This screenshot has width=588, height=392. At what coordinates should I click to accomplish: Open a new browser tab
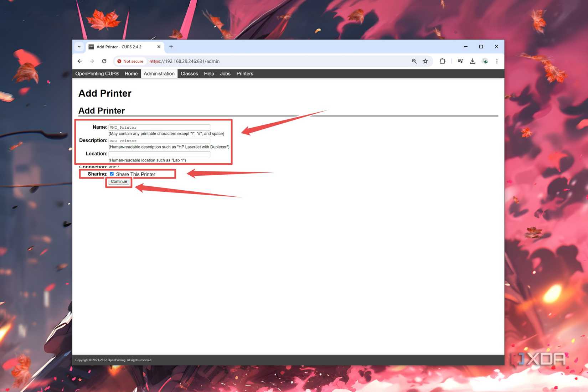[x=171, y=47]
